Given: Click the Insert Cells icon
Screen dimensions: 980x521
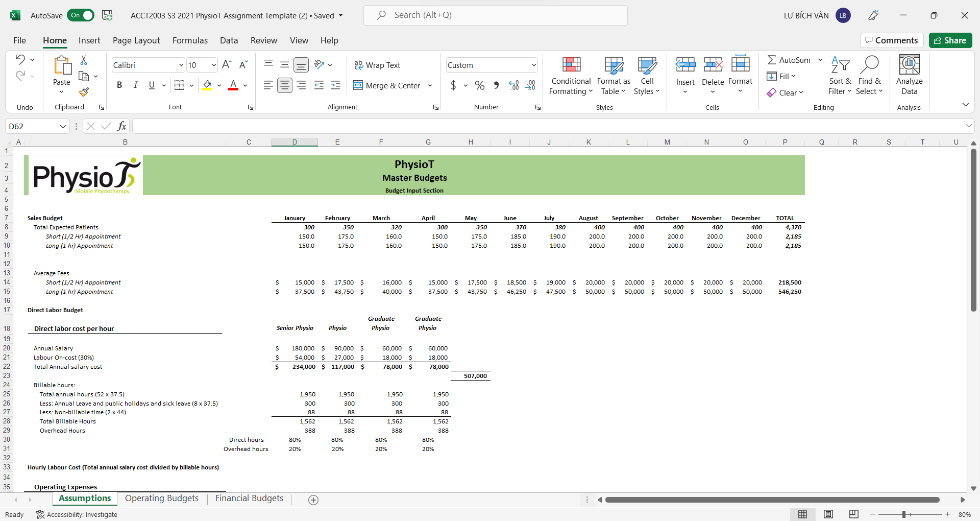Looking at the screenshot, I should click(x=685, y=65).
